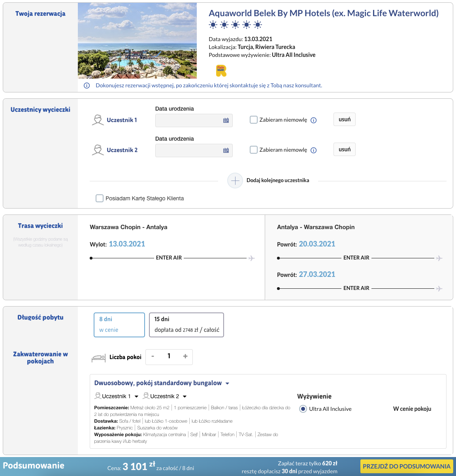Click Przejdź do podsumowania button
The height and width of the screenshot is (476, 456).
(x=407, y=466)
